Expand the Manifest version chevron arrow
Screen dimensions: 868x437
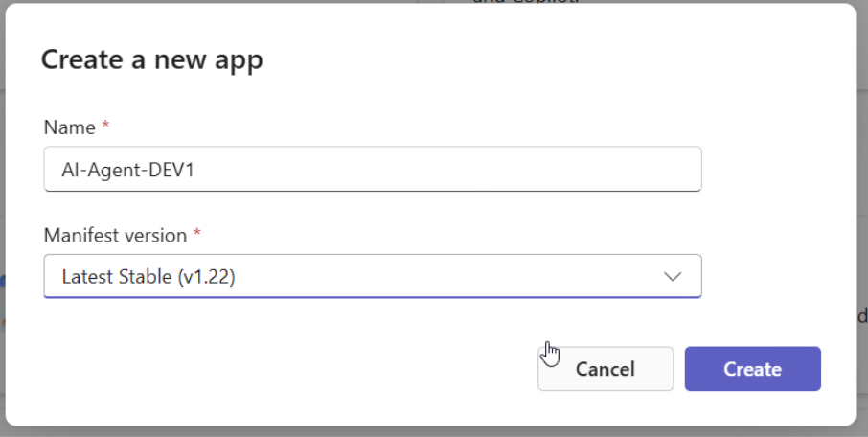(673, 277)
